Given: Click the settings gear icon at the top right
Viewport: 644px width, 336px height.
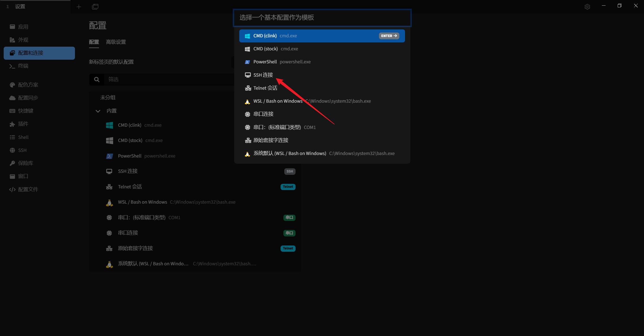Looking at the screenshot, I should (x=587, y=7).
